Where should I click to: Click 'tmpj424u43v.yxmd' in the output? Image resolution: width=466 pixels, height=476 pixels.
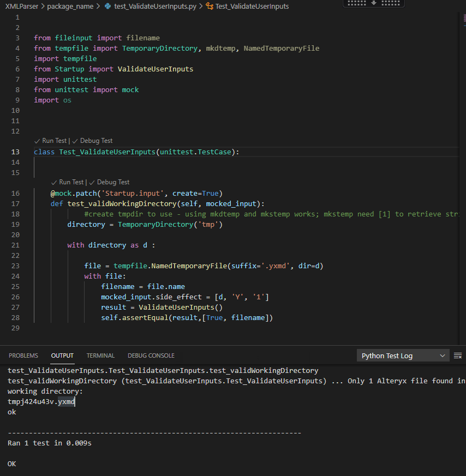click(41, 402)
